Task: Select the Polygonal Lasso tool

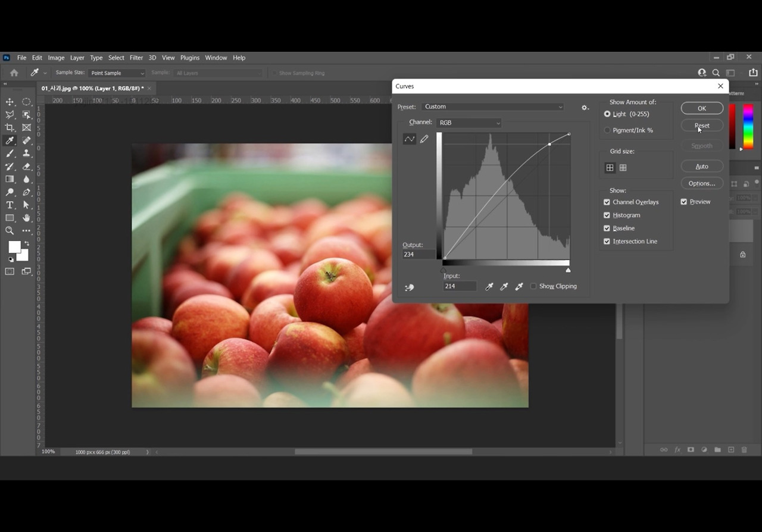Action: [x=10, y=115]
